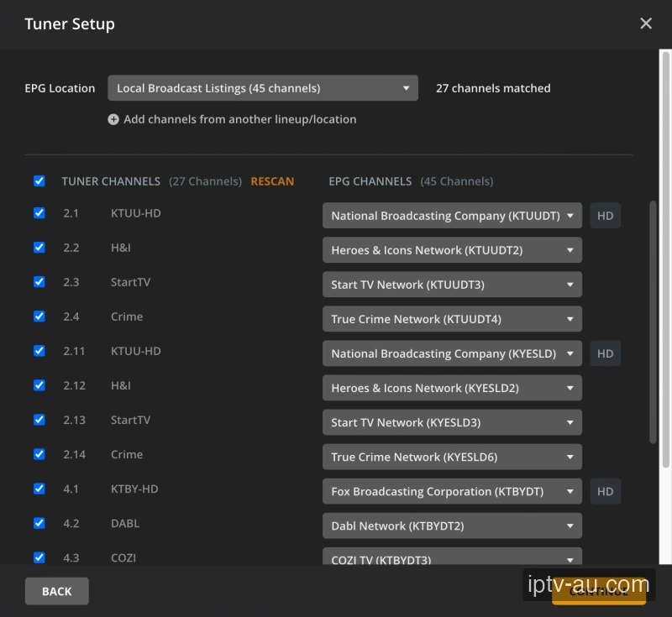
Task: Open the Fox Broadcasting Corporation (KTBYDT) dropdown
Action: 452,491
